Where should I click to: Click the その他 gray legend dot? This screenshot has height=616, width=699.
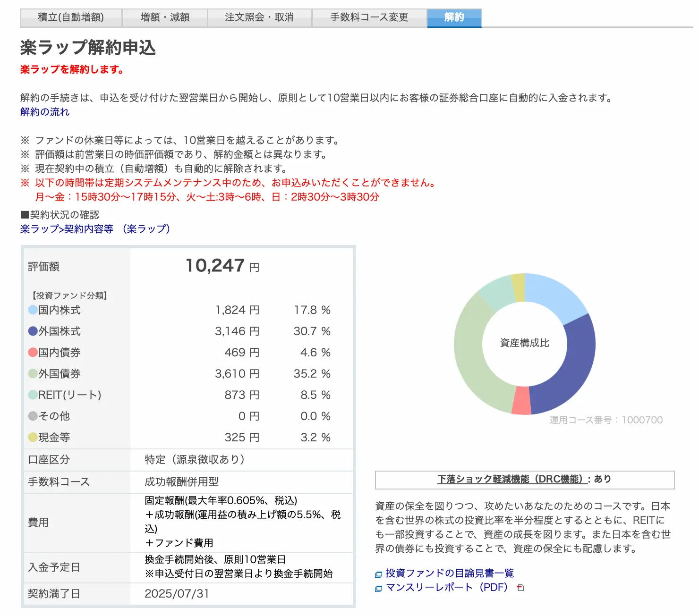pos(33,416)
